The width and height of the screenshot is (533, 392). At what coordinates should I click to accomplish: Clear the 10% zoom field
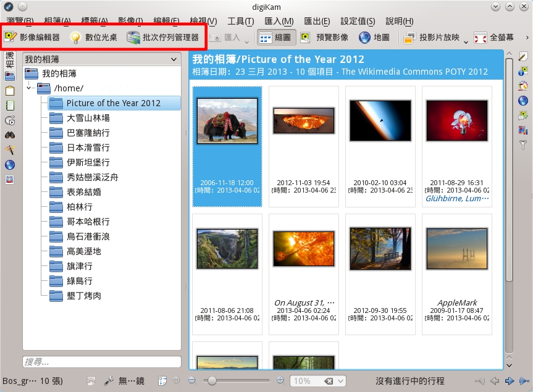click(329, 381)
